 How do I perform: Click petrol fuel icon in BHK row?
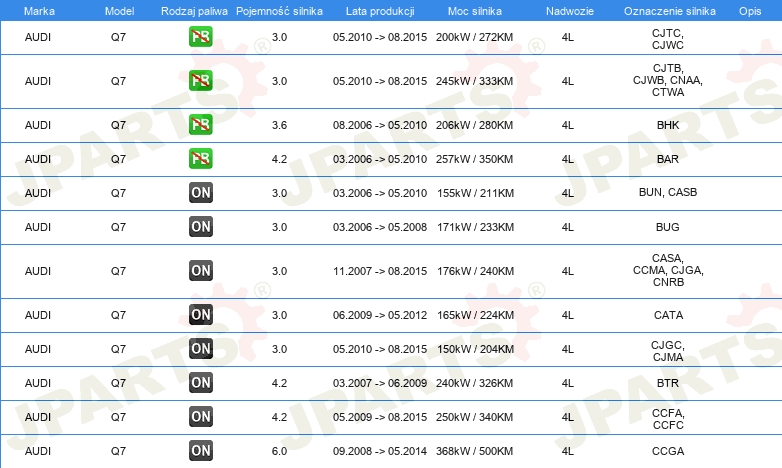pos(200,124)
